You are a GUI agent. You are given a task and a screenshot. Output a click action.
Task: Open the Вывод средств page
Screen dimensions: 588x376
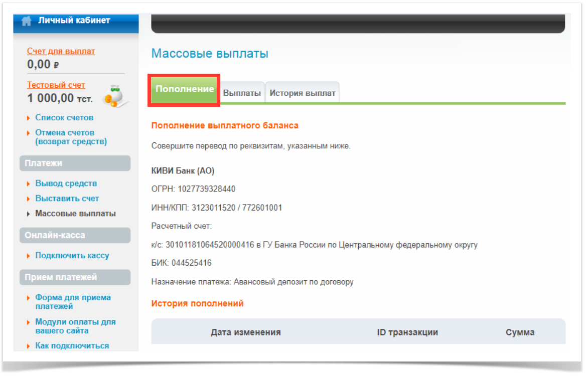pyautogui.click(x=66, y=183)
